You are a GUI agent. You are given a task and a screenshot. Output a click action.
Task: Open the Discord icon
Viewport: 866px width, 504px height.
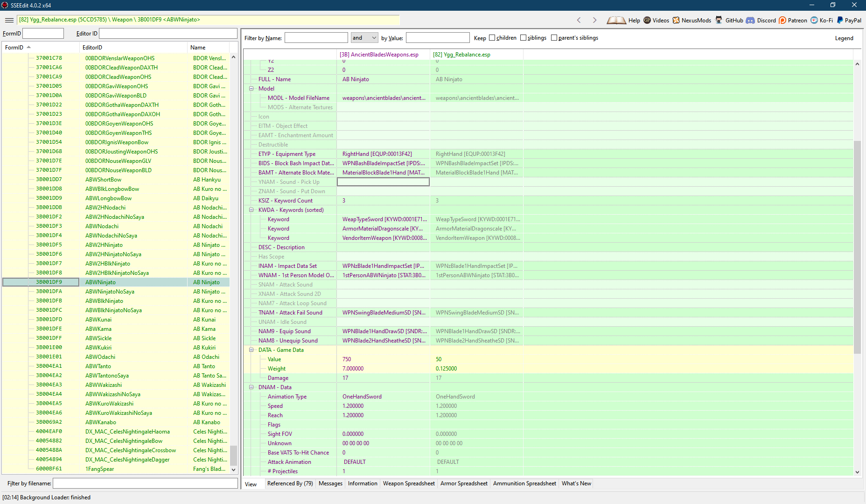click(x=750, y=20)
